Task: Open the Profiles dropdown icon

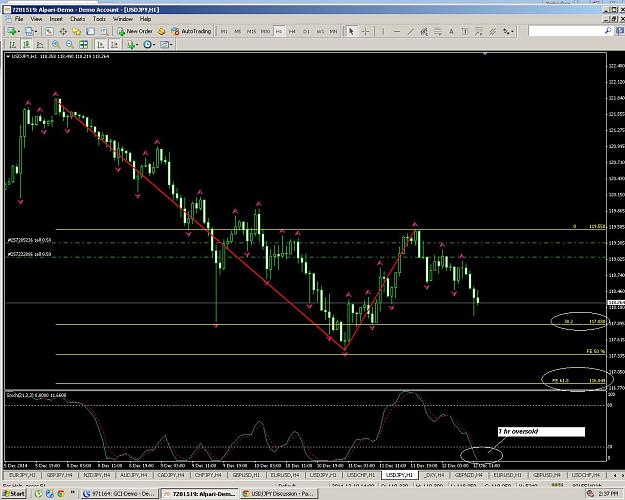Action: pos(31,31)
